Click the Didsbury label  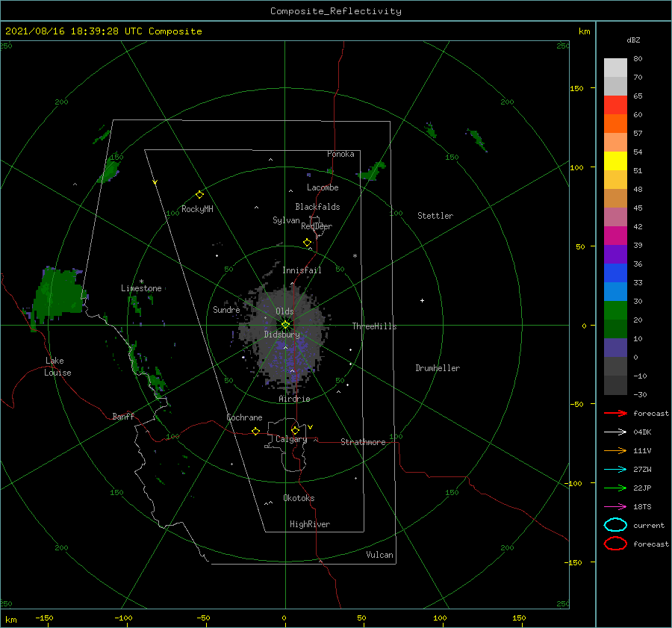pyautogui.click(x=282, y=335)
